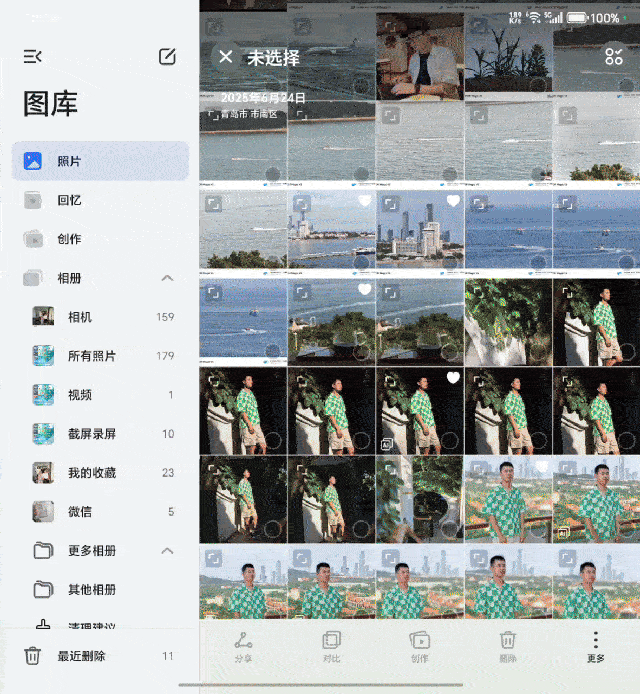The width and height of the screenshot is (640, 694).
Task: Collapse the 相册 section chevron
Action: pyautogui.click(x=167, y=278)
